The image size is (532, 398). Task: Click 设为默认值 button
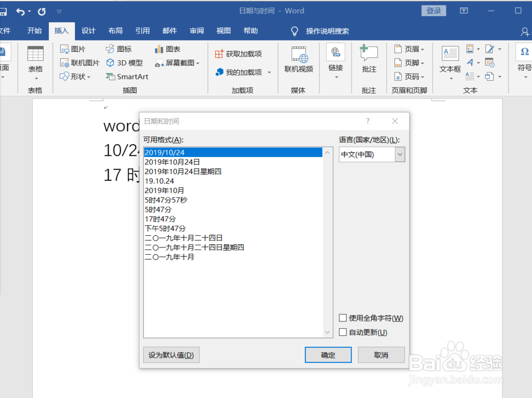tap(171, 354)
